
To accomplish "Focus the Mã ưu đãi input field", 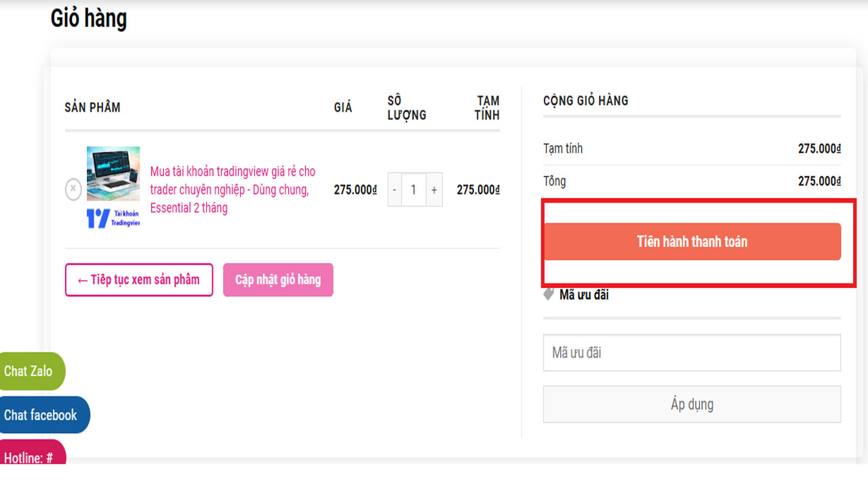I will click(x=692, y=352).
